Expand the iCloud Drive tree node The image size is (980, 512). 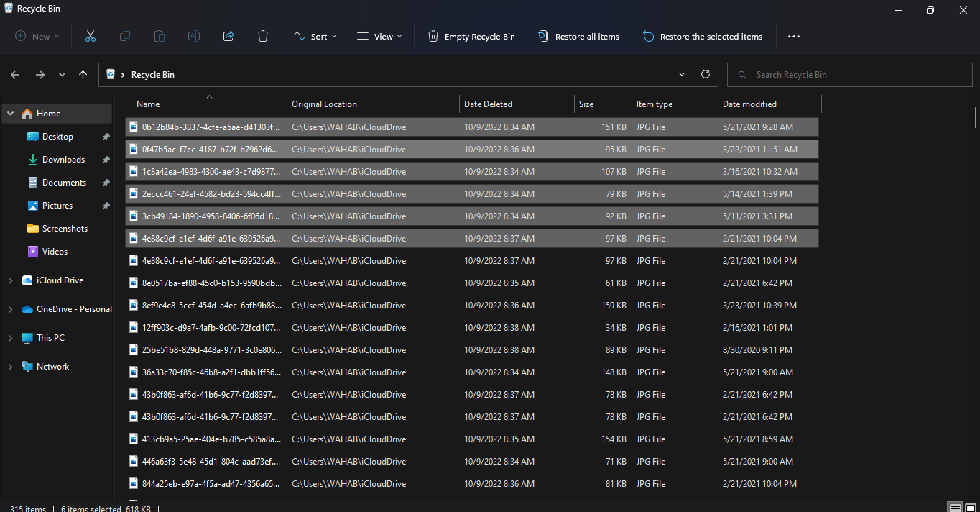pyautogui.click(x=10, y=280)
